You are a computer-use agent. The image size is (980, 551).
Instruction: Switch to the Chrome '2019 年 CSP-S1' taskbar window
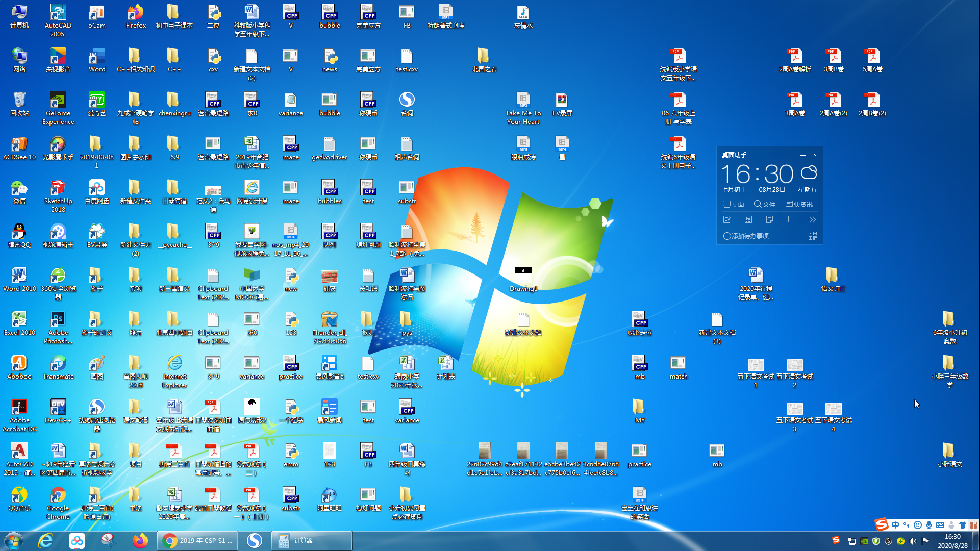(x=197, y=541)
